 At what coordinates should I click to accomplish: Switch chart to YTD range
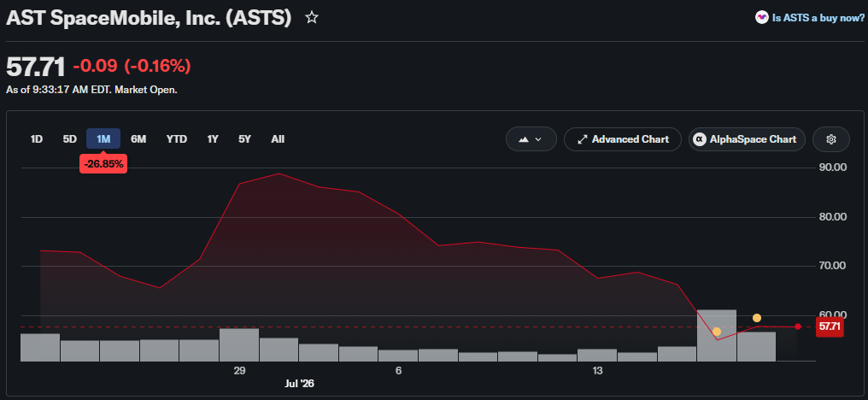[177, 139]
